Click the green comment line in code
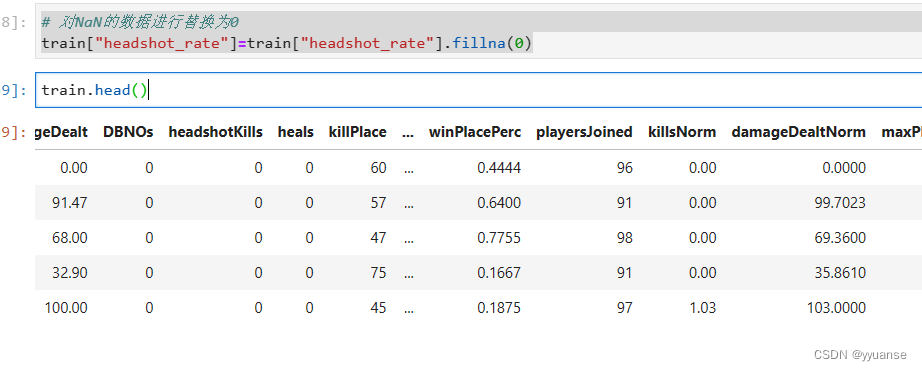 coord(140,23)
